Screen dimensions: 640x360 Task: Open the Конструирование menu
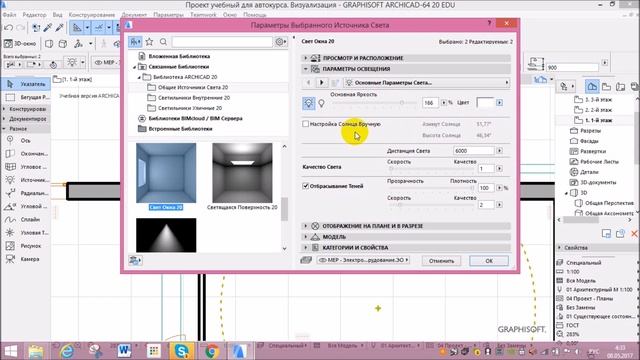click(91, 15)
